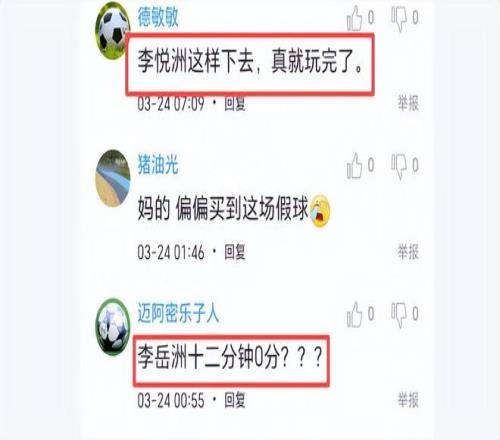500x440 pixels.
Task: Reply to the 03-24 07:09 comment
Action: point(235,103)
